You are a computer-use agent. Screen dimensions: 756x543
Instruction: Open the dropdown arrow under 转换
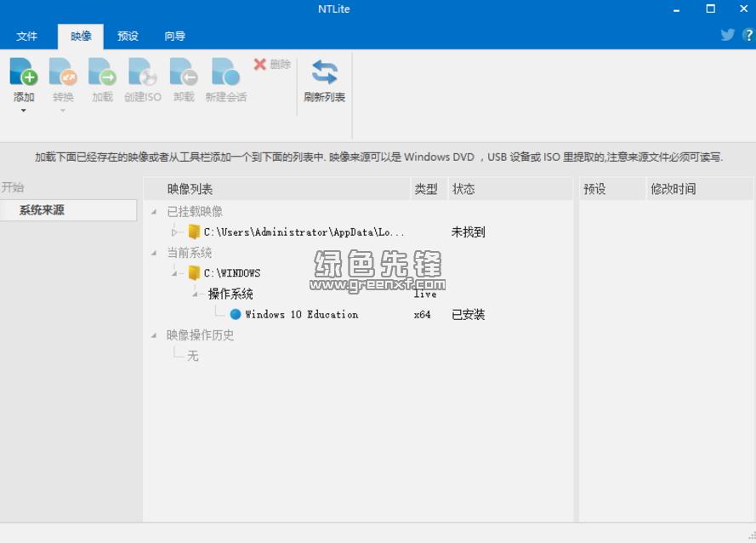(63, 111)
